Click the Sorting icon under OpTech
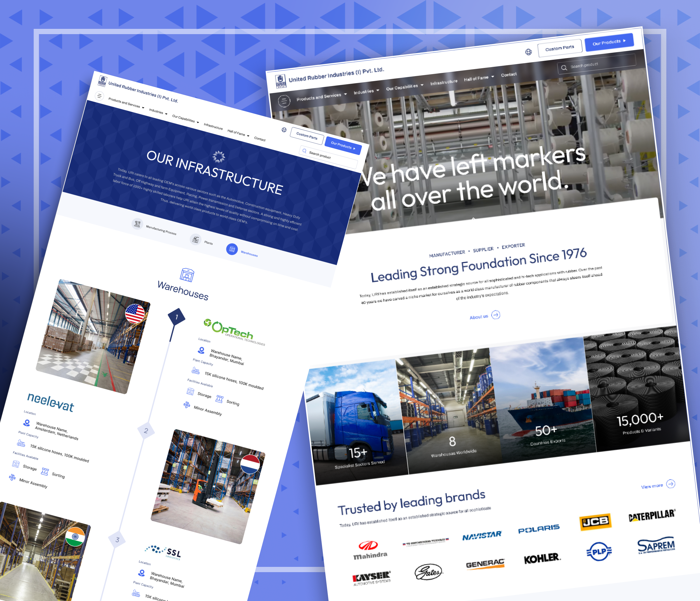Screen dimensions: 700x601 [220, 399]
